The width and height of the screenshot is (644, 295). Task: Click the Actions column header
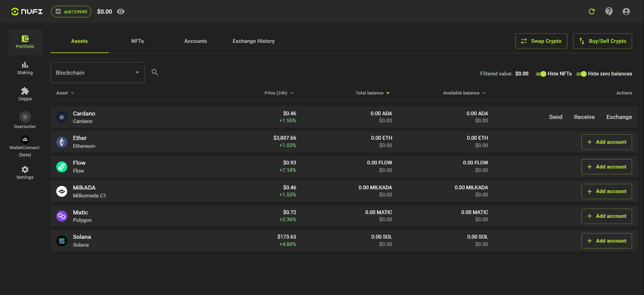pyautogui.click(x=624, y=93)
